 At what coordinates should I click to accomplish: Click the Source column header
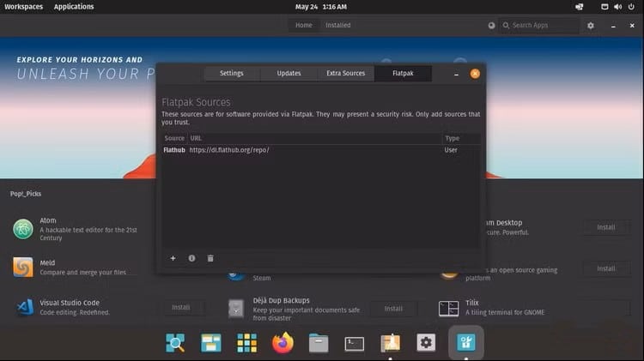[x=174, y=138]
